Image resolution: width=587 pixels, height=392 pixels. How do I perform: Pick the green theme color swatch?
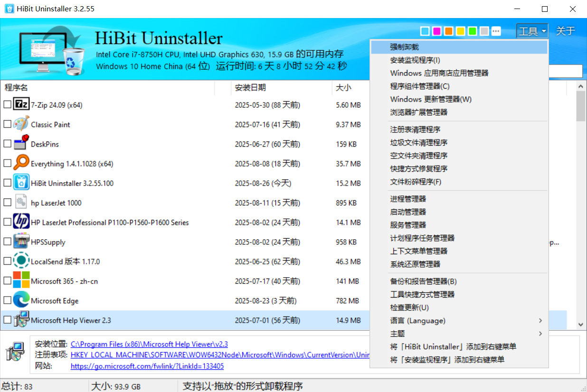pyautogui.click(x=473, y=31)
